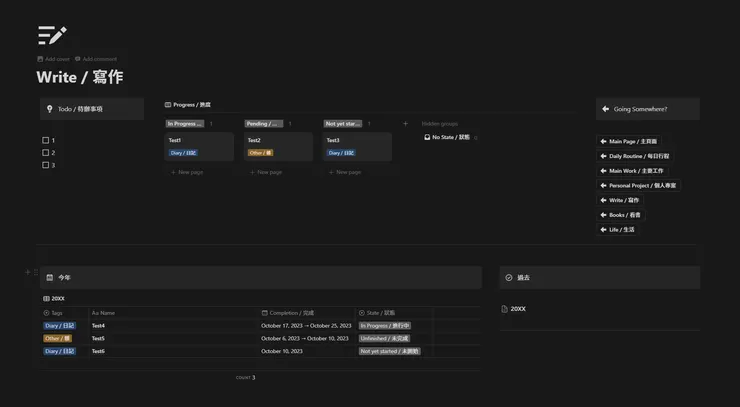
Task: Click the Name column header
Action: pos(103,313)
